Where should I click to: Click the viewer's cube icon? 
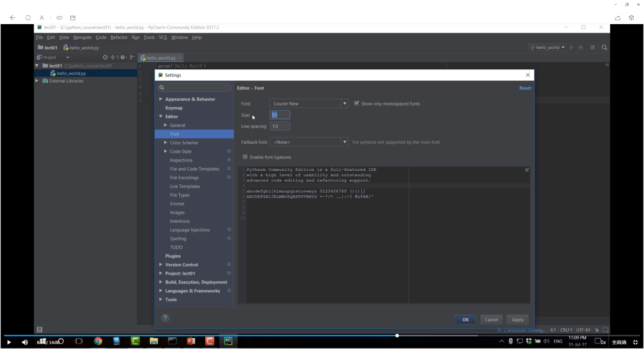point(631,18)
